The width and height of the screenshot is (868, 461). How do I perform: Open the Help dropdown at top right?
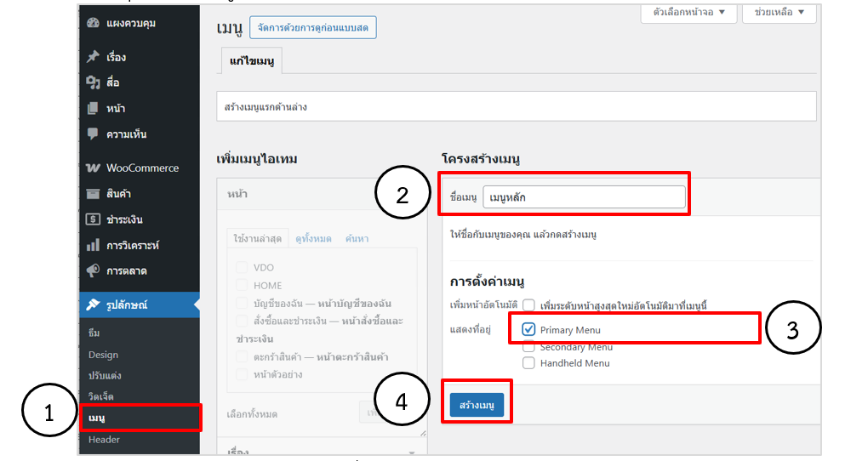pos(779,13)
